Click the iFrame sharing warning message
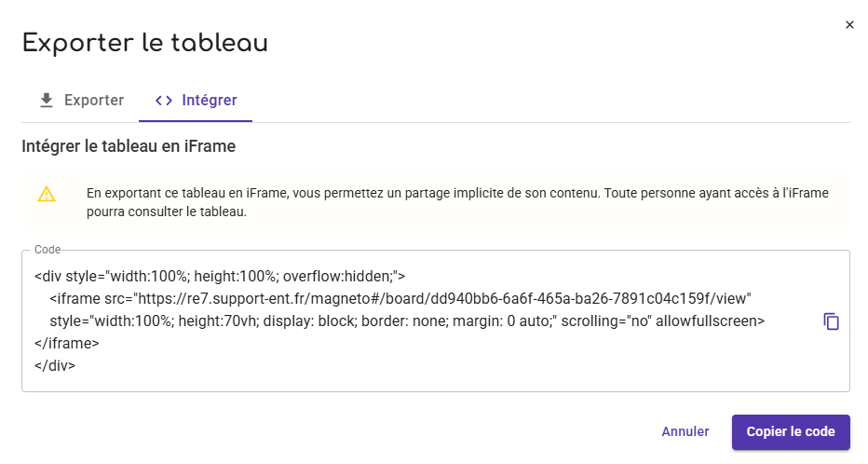This screenshot has height=464, width=868. coord(456,202)
